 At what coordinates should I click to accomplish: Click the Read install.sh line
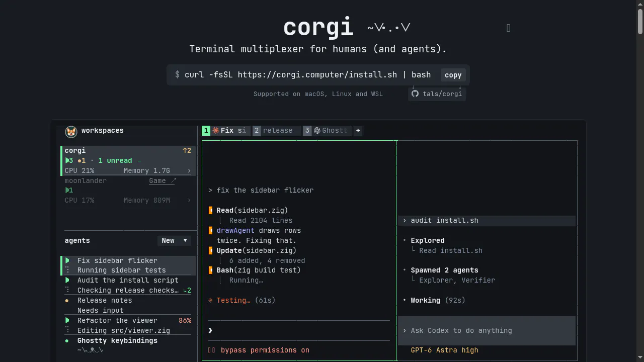[x=451, y=250]
